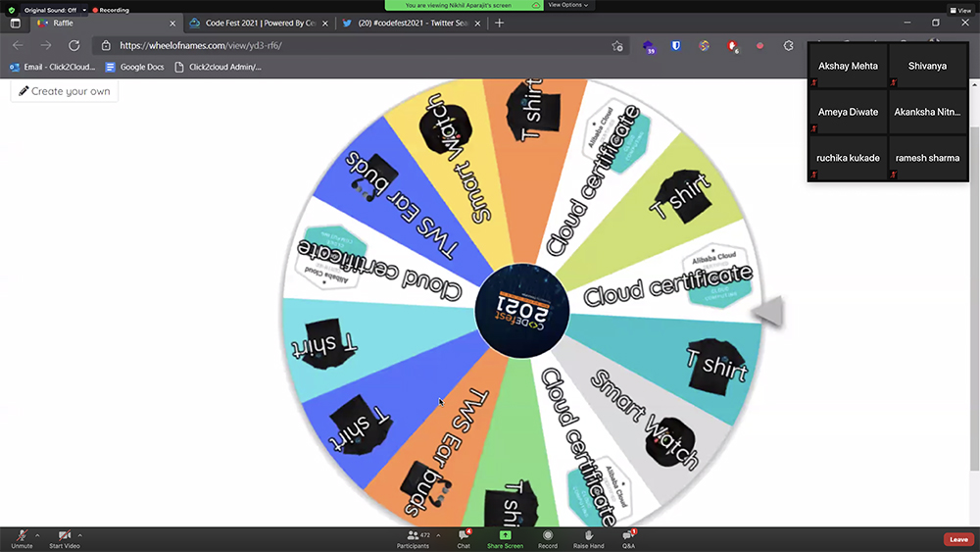The width and height of the screenshot is (980, 552).
Task: Open the Click2cloud Admin bookmark
Action: [218, 67]
